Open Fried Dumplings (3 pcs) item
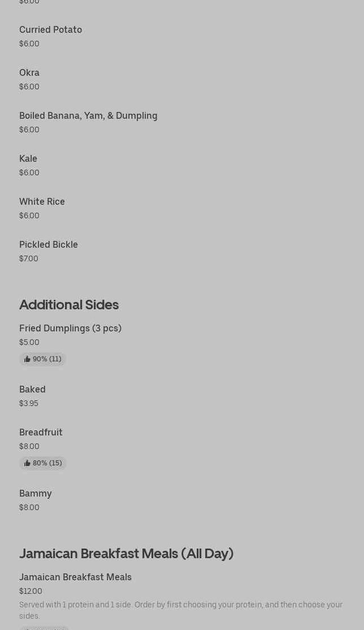 pyautogui.click(x=70, y=329)
